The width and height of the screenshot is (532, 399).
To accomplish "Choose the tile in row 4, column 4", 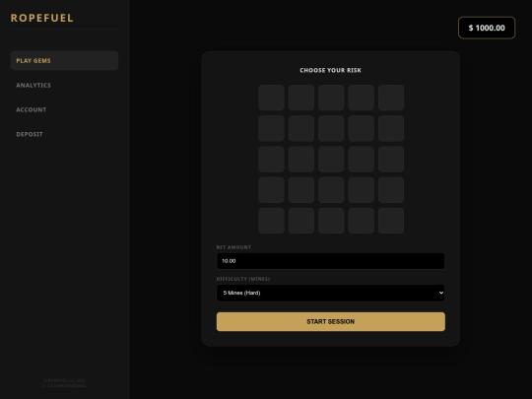I will click(361, 190).
